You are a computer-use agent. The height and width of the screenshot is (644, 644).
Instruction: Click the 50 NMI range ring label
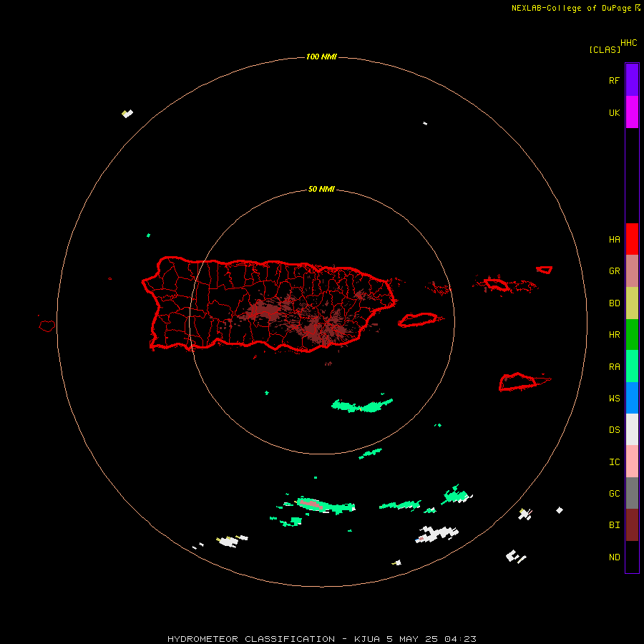(x=321, y=189)
